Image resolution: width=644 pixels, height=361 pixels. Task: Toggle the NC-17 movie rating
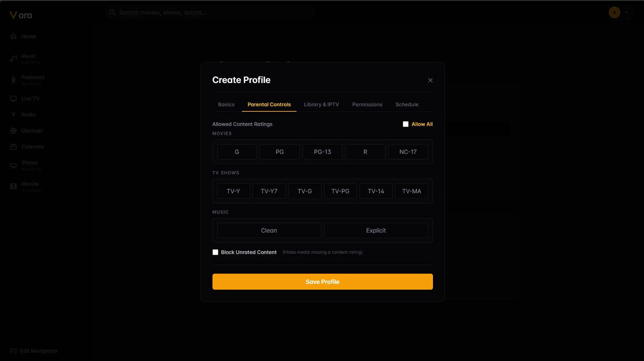coord(408,152)
